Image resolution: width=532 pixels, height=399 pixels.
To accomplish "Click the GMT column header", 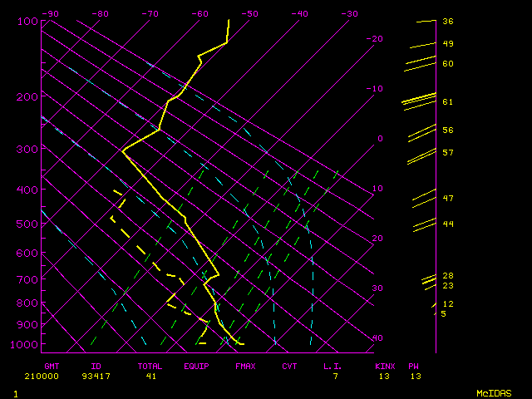I will tap(52, 366).
